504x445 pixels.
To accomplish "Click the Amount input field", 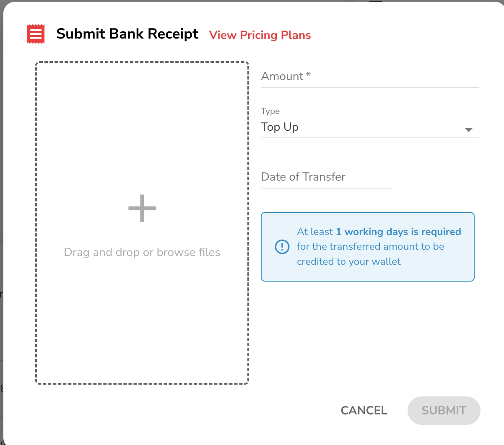I will tap(369, 77).
